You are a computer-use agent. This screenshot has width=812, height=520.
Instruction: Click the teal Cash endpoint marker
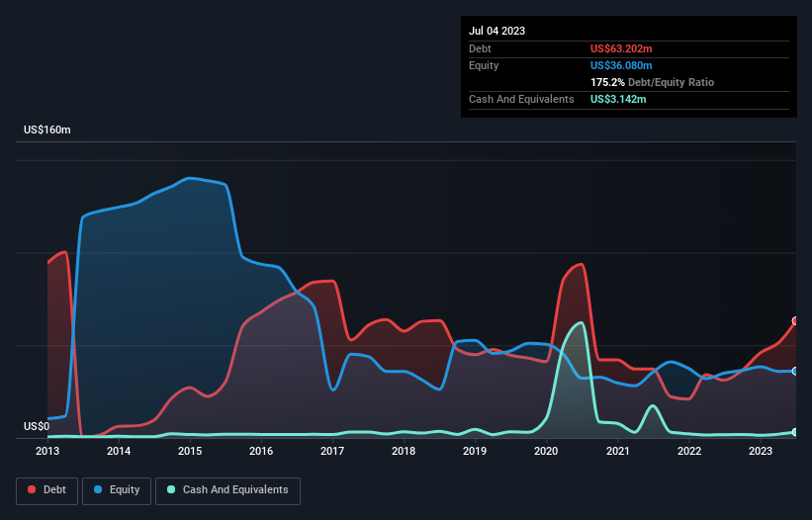[796, 432]
